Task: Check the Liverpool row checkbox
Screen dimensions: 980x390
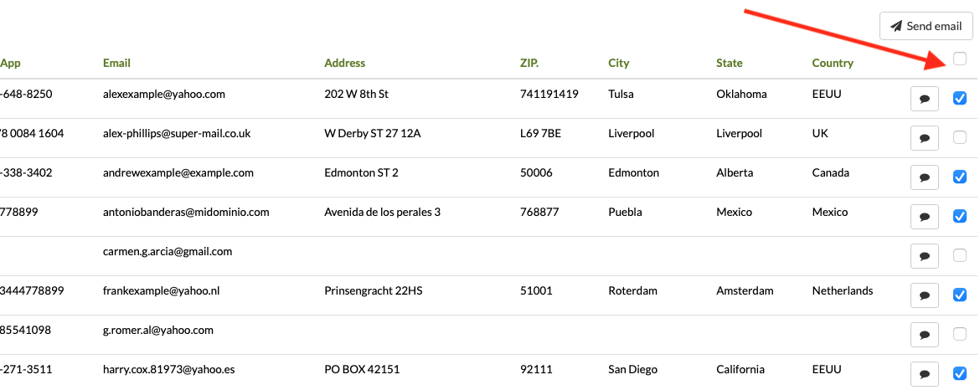Action: pos(960,137)
